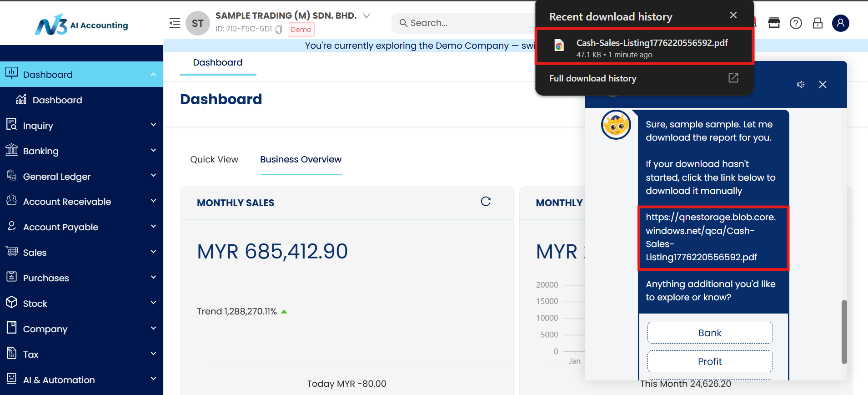
Task: Click the N3 AI Accounting logo
Action: click(x=81, y=25)
